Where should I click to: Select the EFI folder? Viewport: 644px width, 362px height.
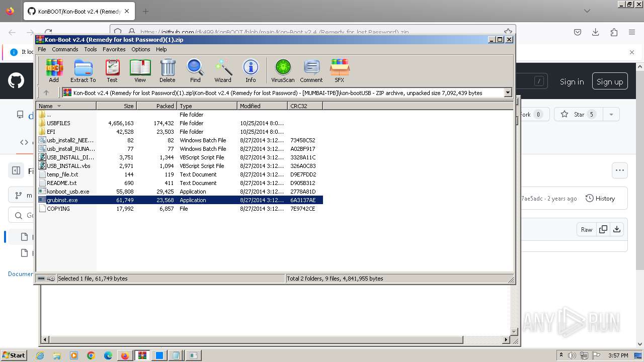[180, 132]
